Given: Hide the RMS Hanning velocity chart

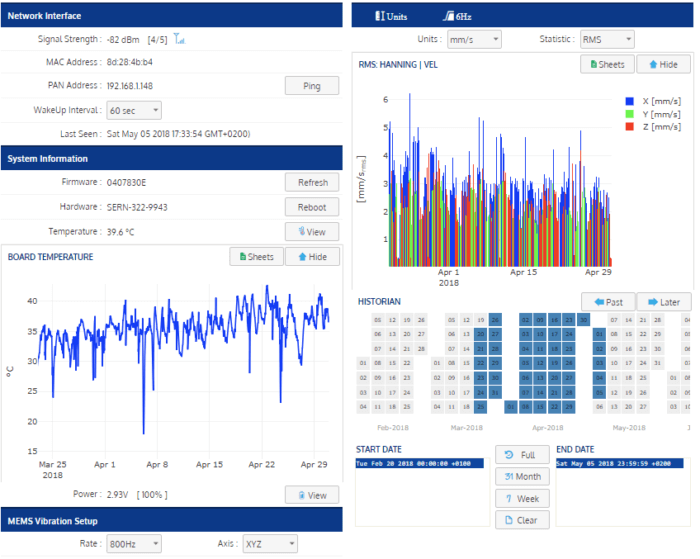Looking at the screenshot, I should tap(663, 64).
